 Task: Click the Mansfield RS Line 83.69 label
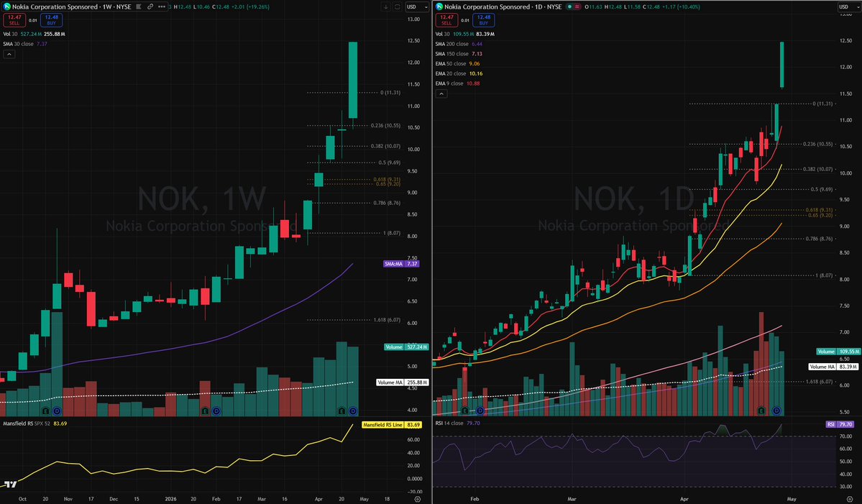[x=392, y=425]
